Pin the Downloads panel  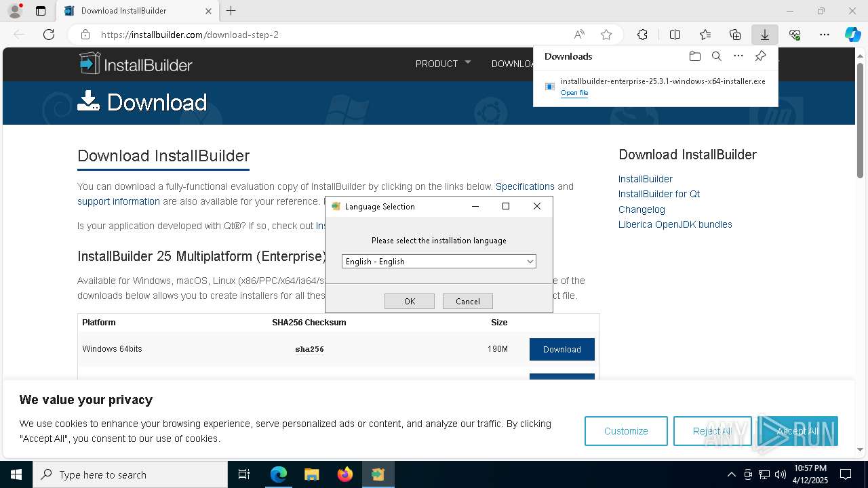761,56
